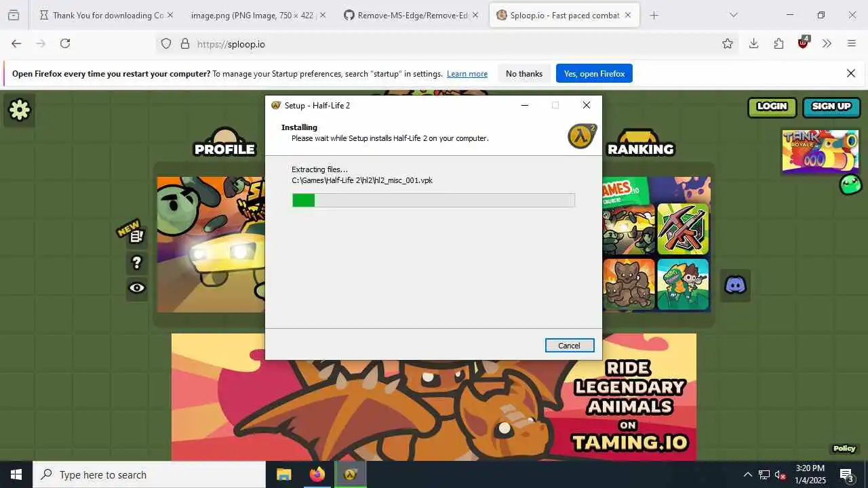The width and height of the screenshot is (868, 488).
Task: Close the Remove-MS-Edge tab
Action: click(x=475, y=15)
